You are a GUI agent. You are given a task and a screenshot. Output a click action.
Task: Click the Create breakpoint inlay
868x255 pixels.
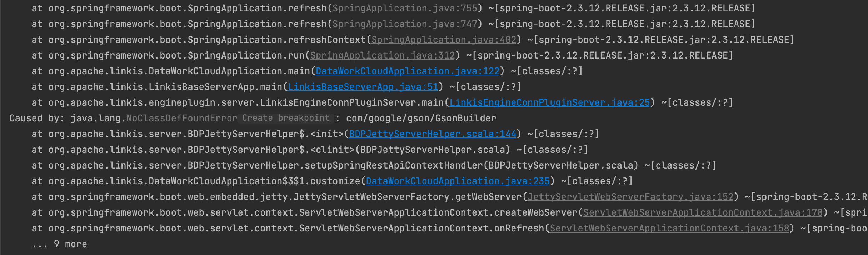tap(286, 118)
